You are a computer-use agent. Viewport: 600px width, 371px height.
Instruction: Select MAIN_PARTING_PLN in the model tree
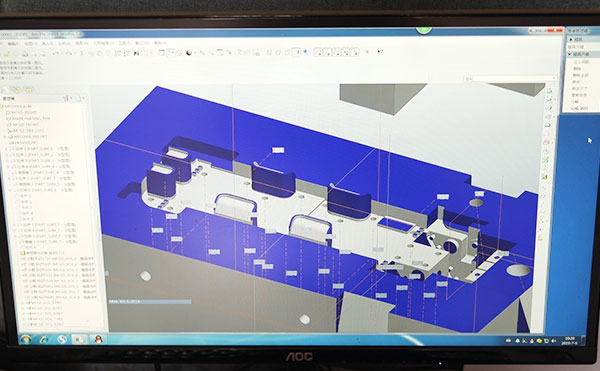[x=31, y=119]
